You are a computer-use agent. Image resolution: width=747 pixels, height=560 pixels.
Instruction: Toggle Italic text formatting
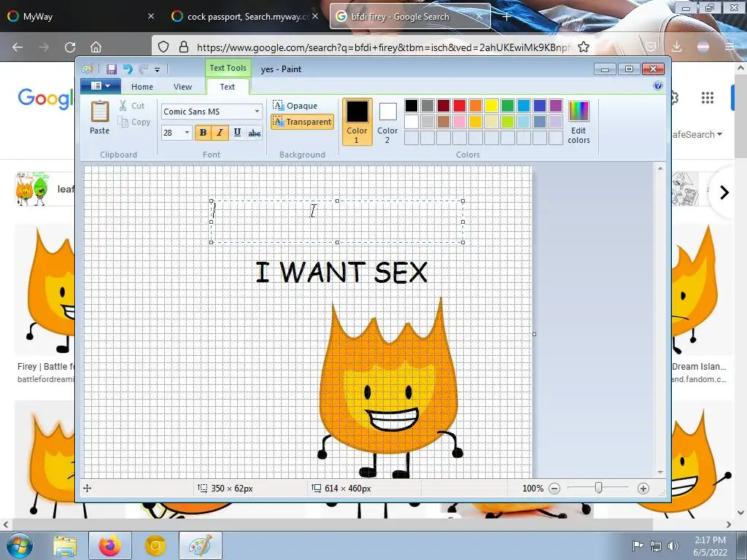220,133
